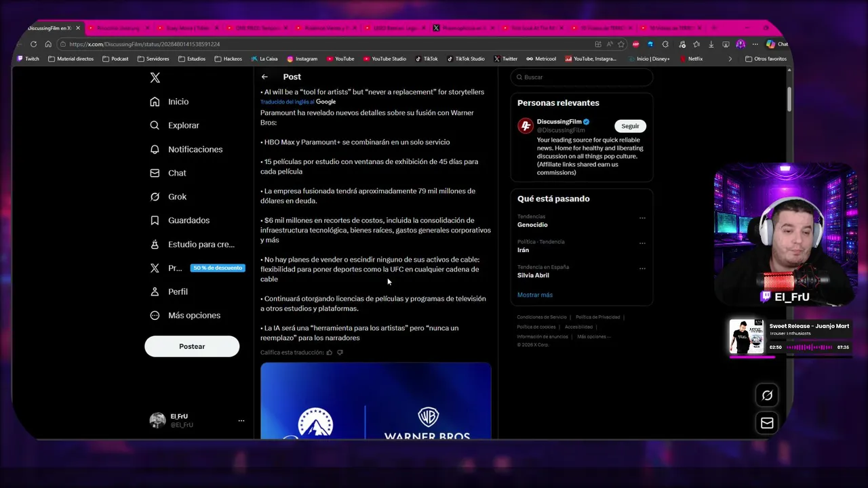Open Material directos bookmarks folder
Viewport: 868px width, 488px height.
[71, 59]
